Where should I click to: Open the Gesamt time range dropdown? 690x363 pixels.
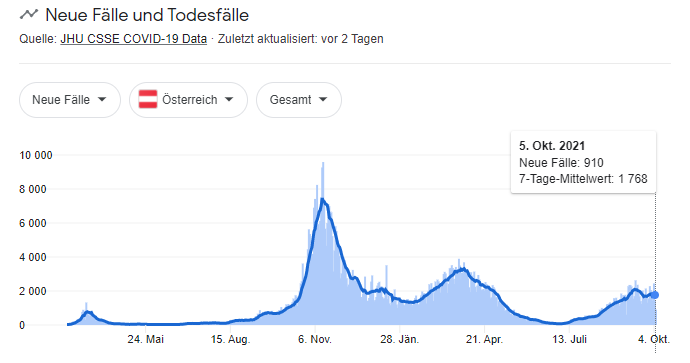point(299,100)
